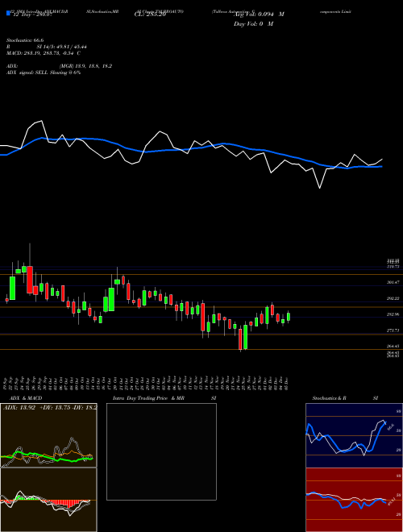Image resolution: width=403 pixels, height=532 pixels.
Task: Open the red-background RSI mini chart
Action: (354, 500)
